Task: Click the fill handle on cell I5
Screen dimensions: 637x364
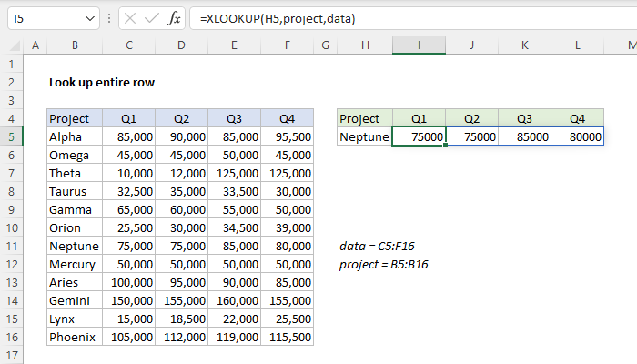Action: pyautogui.click(x=446, y=146)
